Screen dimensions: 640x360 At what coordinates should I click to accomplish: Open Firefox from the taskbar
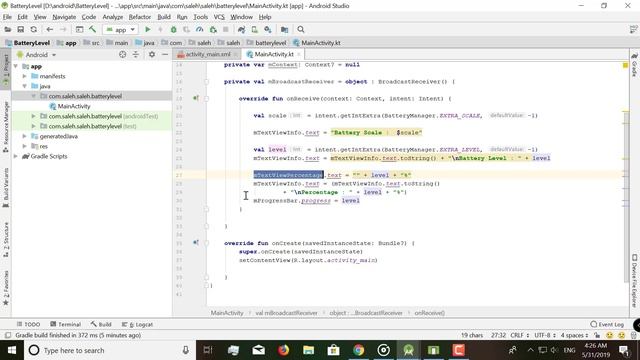point(283,350)
